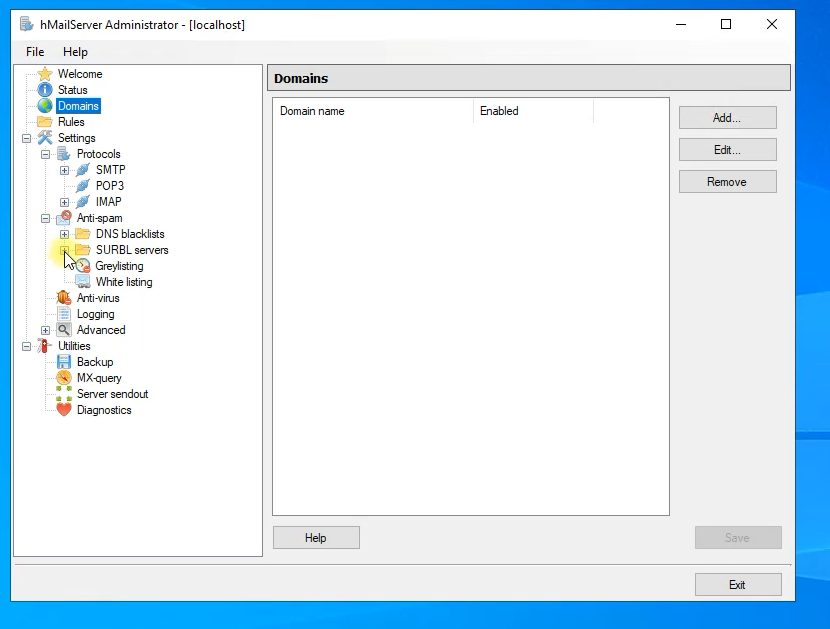
Task: Sort by the Domain name column header
Action: (x=373, y=111)
